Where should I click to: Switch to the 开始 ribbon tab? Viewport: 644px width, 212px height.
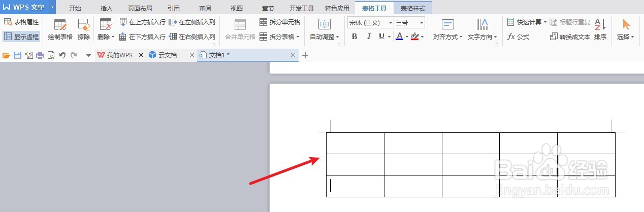pyautogui.click(x=75, y=8)
